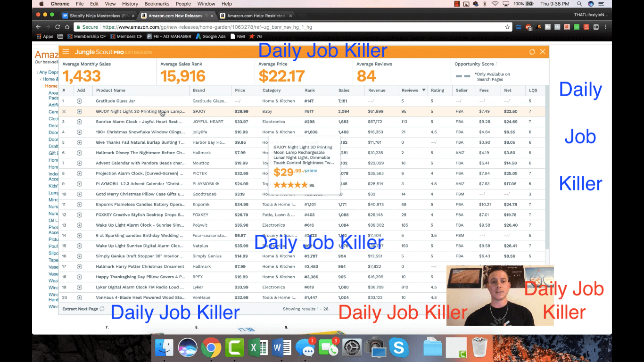644x362 pixels.
Task: Sort by the LQS column header
Action: [x=533, y=90]
